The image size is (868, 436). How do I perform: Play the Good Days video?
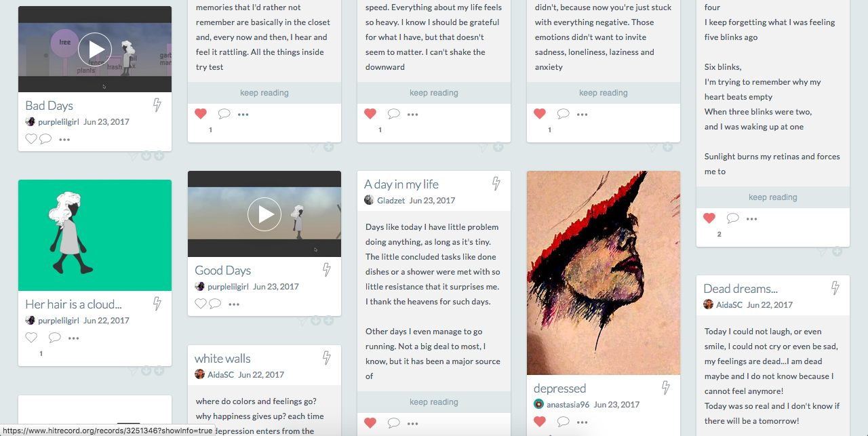pyautogui.click(x=264, y=214)
